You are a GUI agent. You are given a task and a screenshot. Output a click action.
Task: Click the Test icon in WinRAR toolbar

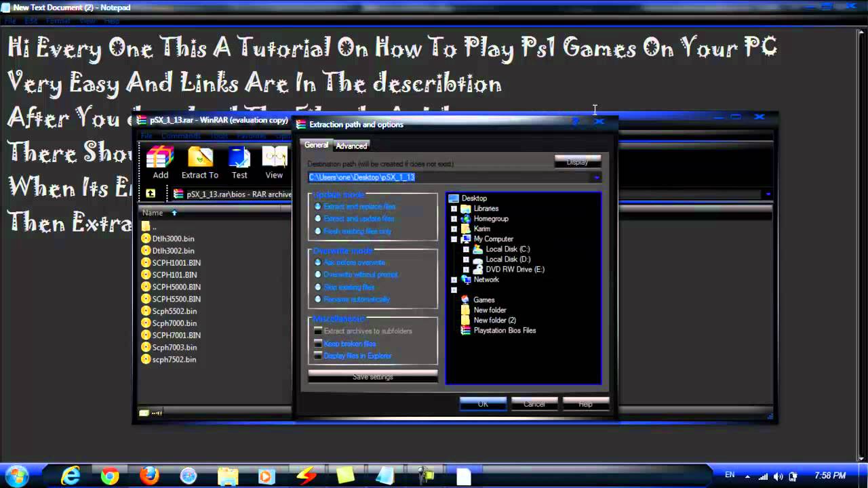coord(239,163)
